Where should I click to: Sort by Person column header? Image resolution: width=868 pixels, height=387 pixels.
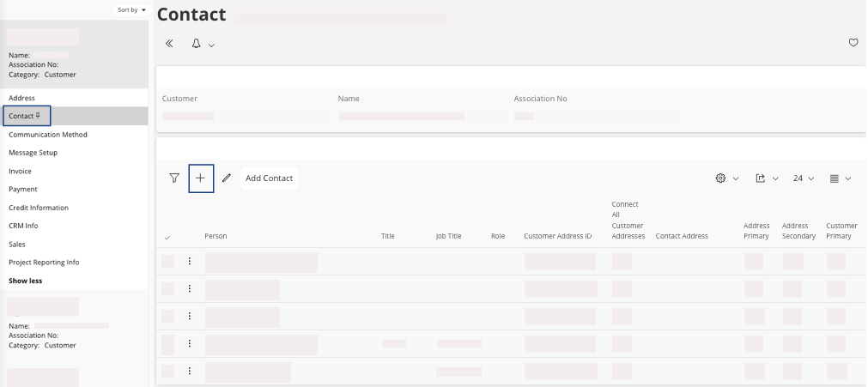[215, 236]
